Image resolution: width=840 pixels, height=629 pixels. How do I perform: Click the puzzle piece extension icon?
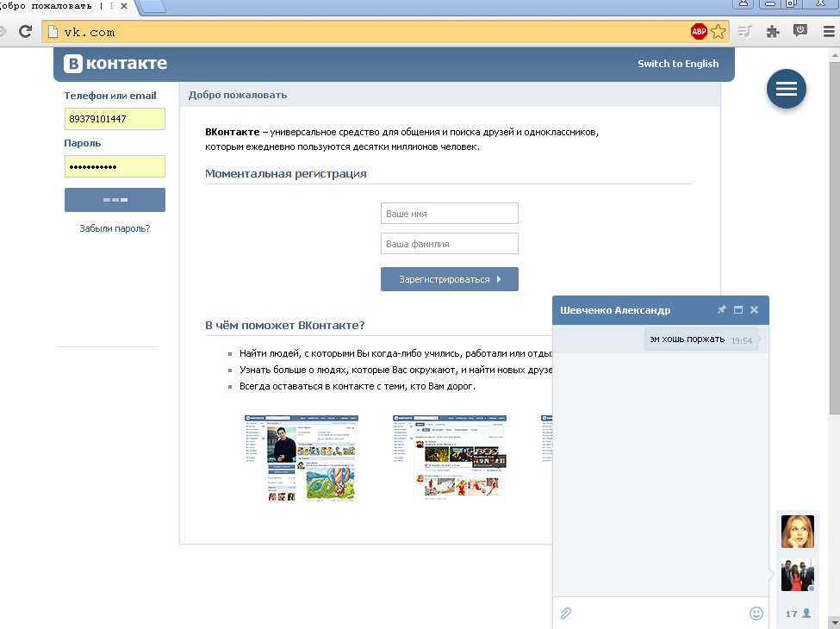pyautogui.click(x=773, y=32)
